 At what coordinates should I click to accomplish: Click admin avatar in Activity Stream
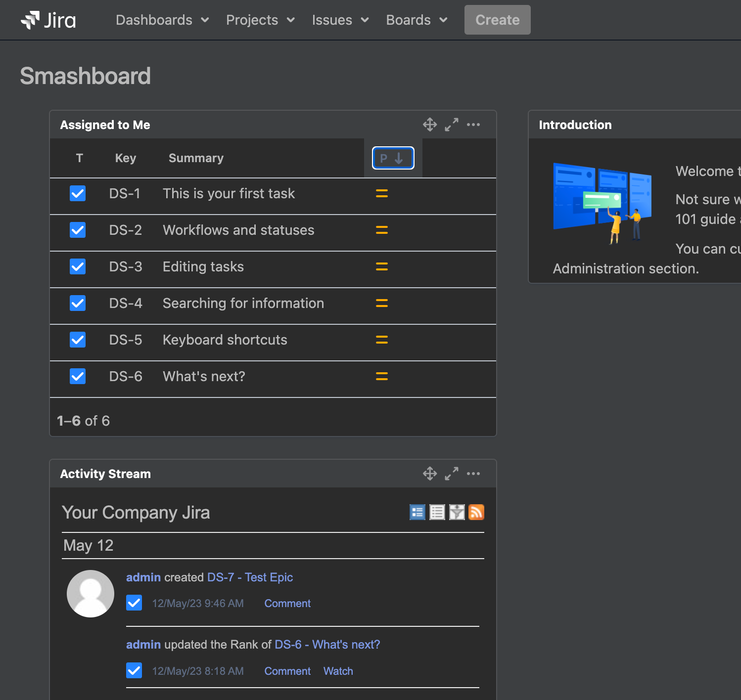click(91, 594)
